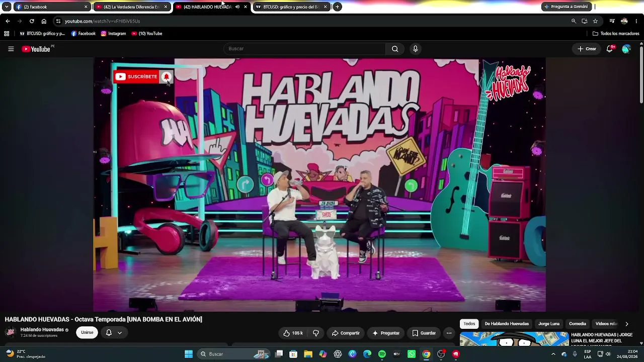
Task: Switch to BTCUSD gráfico y precio tab
Action: coord(291,7)
